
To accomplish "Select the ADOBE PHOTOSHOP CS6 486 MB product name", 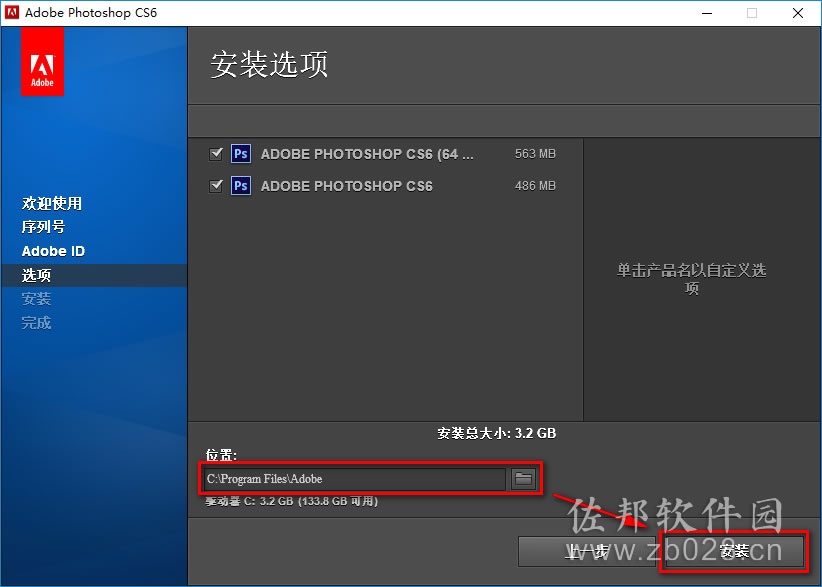I will pos(347,186).
